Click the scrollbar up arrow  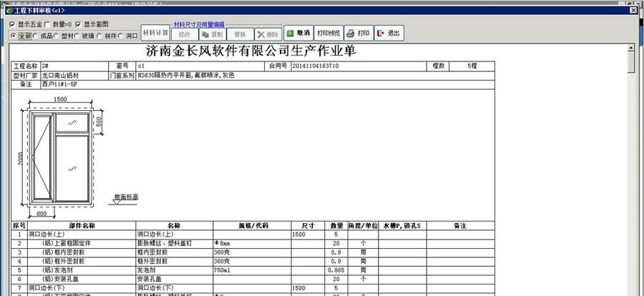631,48
